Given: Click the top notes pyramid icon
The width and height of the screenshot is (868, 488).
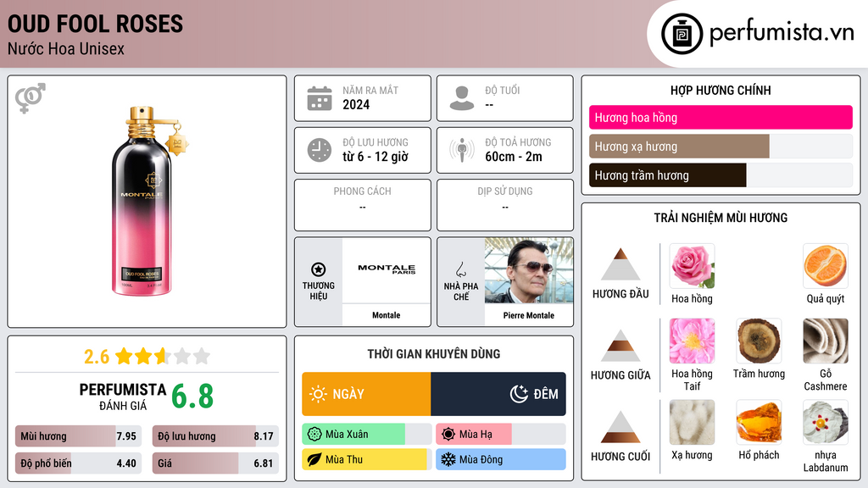Looking at the screenshot, I should pyautogui.click(x=620, y=264).
